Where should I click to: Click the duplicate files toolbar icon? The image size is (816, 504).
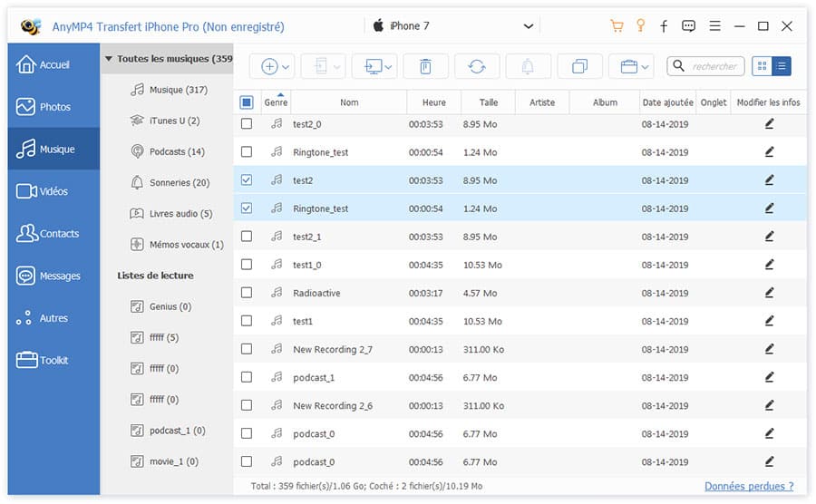tap(579, 66)
